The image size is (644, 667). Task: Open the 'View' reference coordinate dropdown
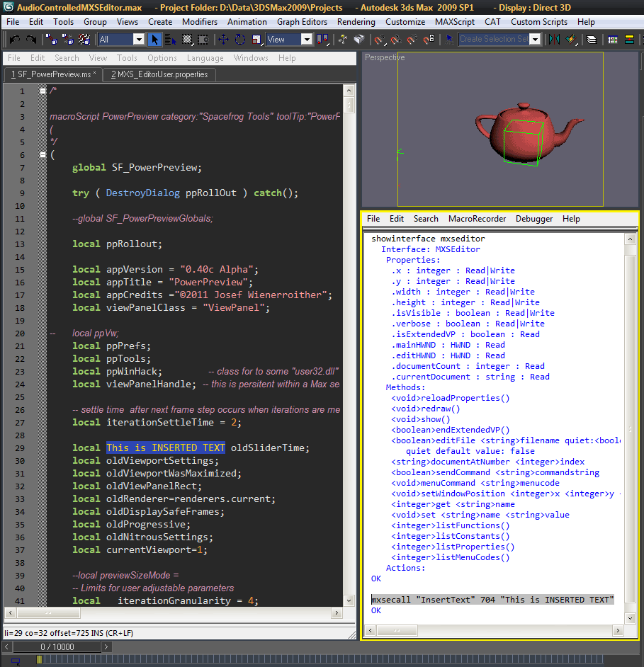[x=306, y=40]
